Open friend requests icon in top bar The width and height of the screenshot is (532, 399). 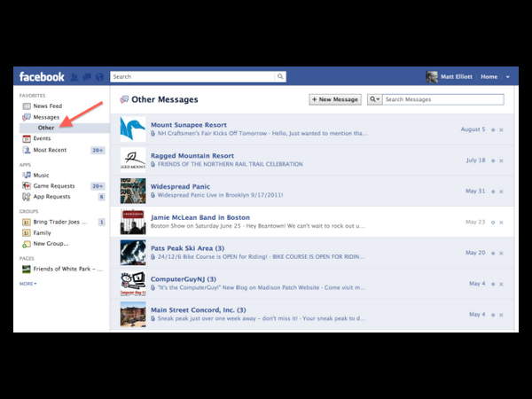(x=74, y=77)
